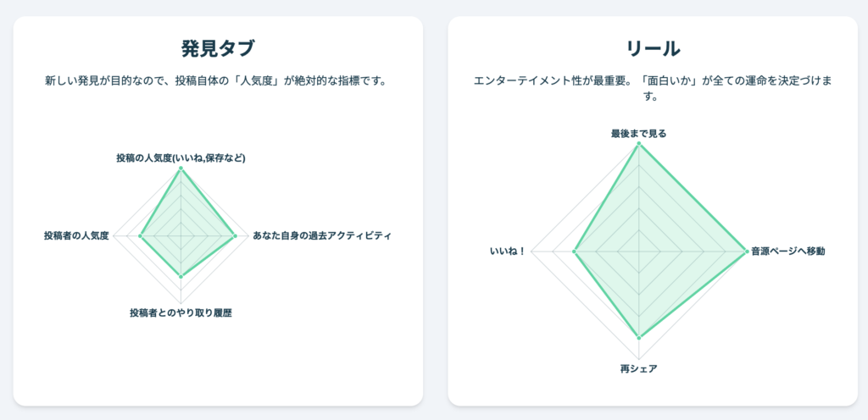Click the 投稿の人気度(いいね,保存など) axis label
Viewport: 868px width, 420px height.
click(x=181, y=158)
